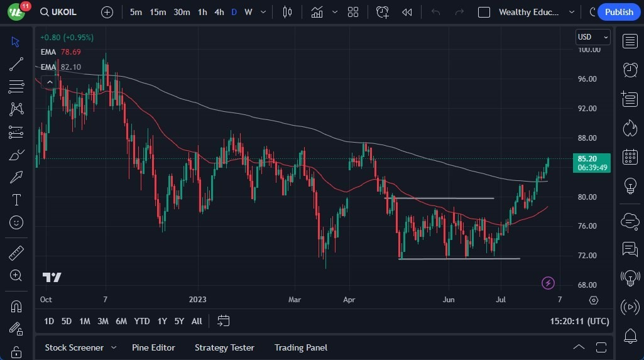Open the Strategy Tester tab

tap(224, 347)
